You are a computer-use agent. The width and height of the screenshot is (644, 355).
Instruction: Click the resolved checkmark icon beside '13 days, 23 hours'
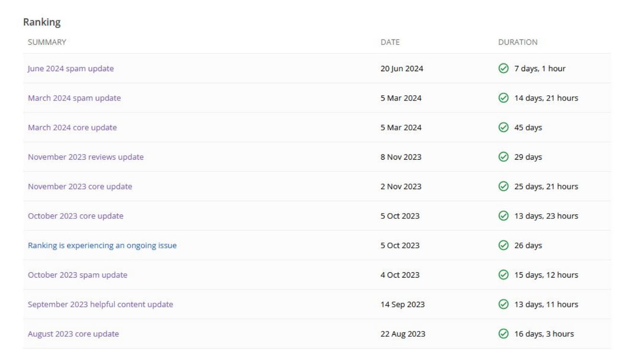[504, 216]
